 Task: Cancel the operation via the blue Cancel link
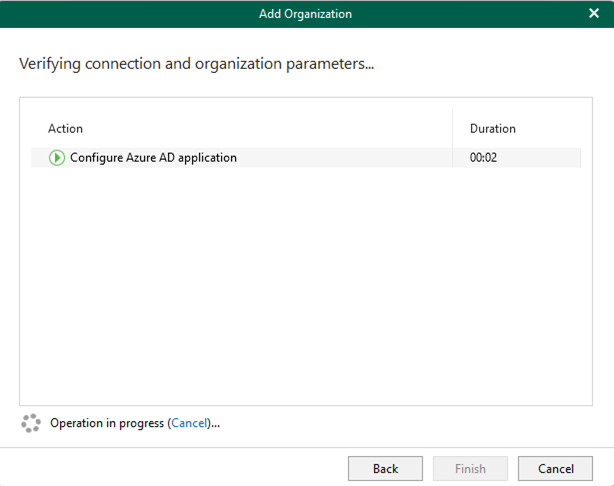click(189, 423)
